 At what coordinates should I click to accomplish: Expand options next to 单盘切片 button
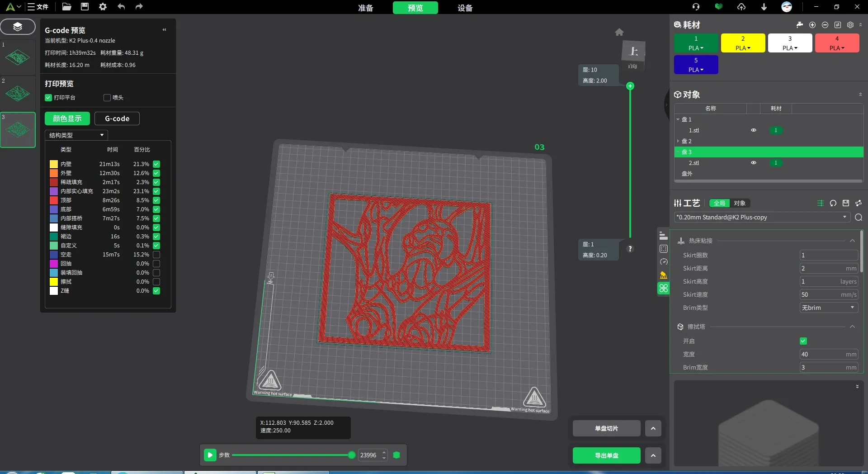click(x=653, y=428)
